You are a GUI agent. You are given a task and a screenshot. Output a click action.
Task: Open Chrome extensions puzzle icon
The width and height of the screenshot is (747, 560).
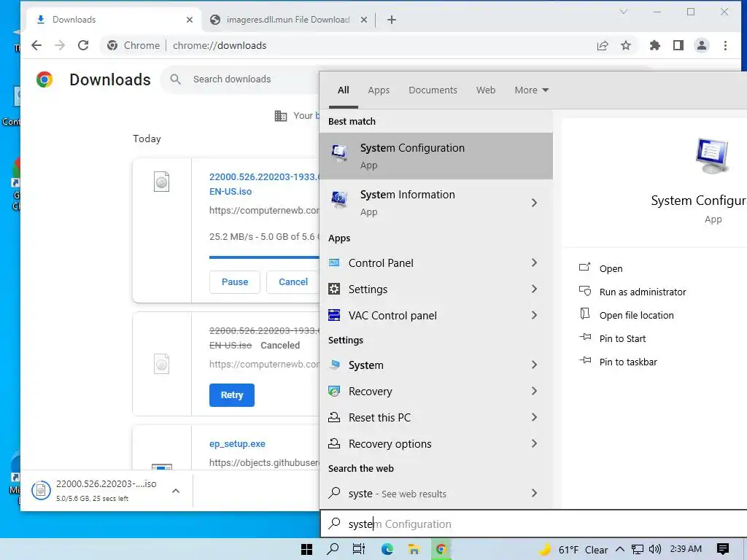655,45
